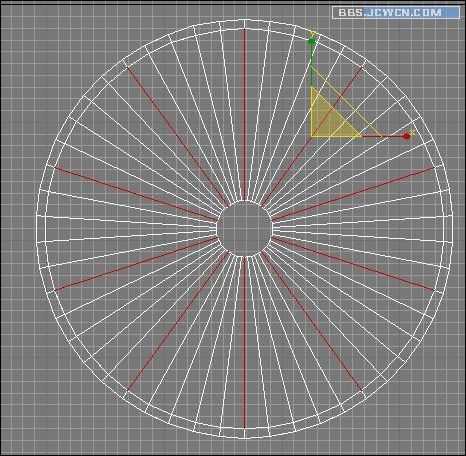Select the red vertical spoke pointing straight down
Screen dimensions: 466x456
[245, 342]
